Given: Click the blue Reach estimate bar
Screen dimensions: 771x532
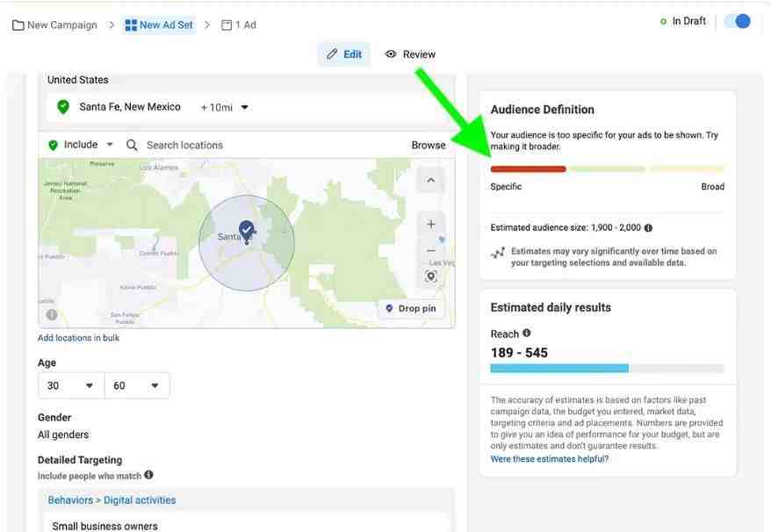Looking at the screenshot, I should 559,368.
